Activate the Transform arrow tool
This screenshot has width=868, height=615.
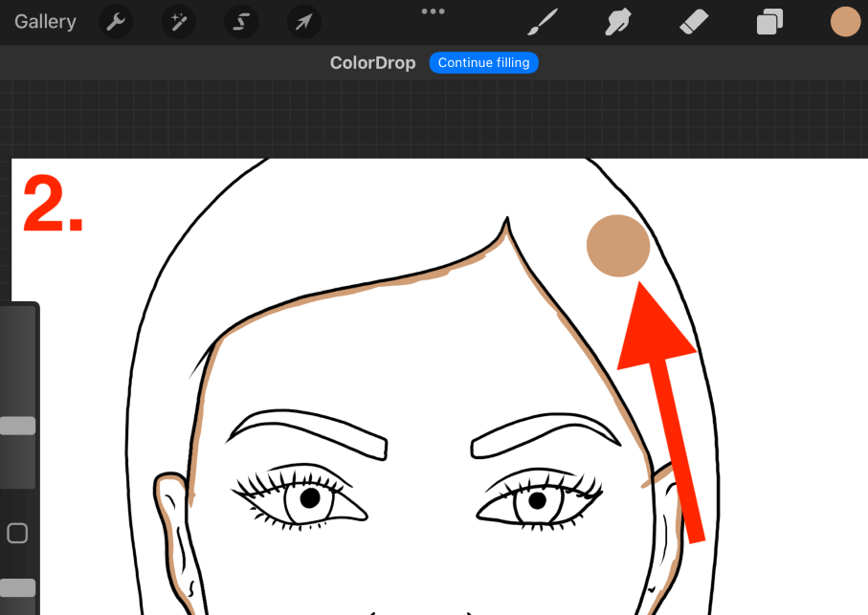pos(304,22)
